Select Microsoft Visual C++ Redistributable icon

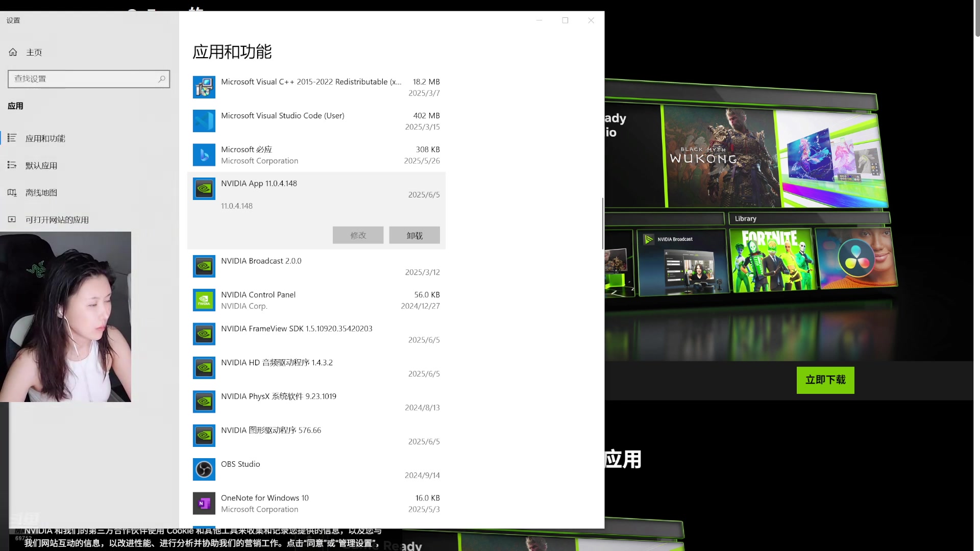click(204, 87)
